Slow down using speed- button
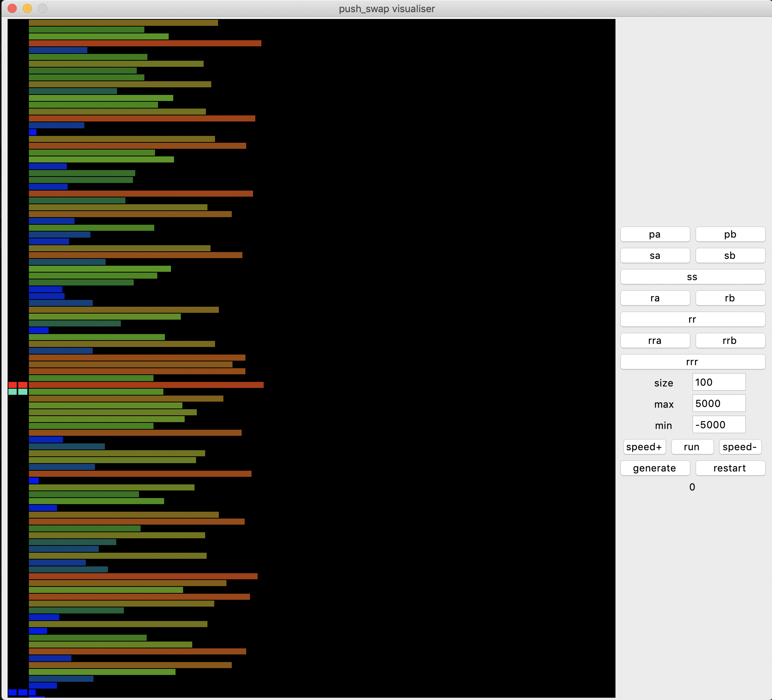Image resolution: width=772 pixels, height=700 pixels. tap(740, 447)
